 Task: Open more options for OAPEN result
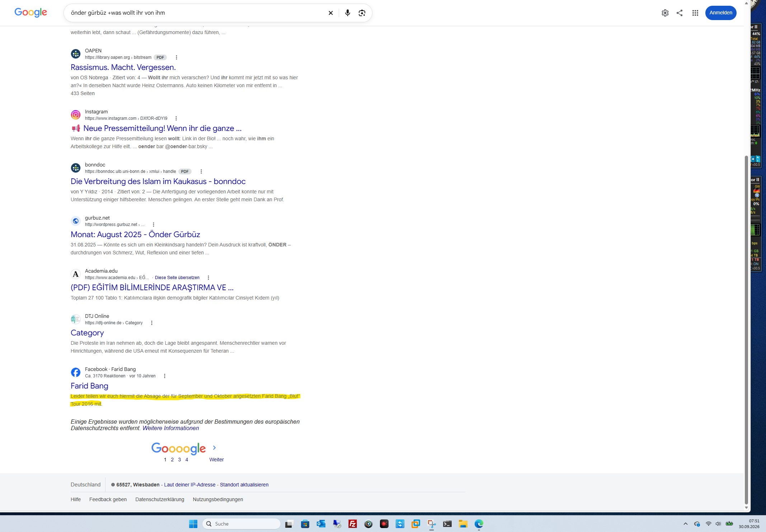(176, 57)
